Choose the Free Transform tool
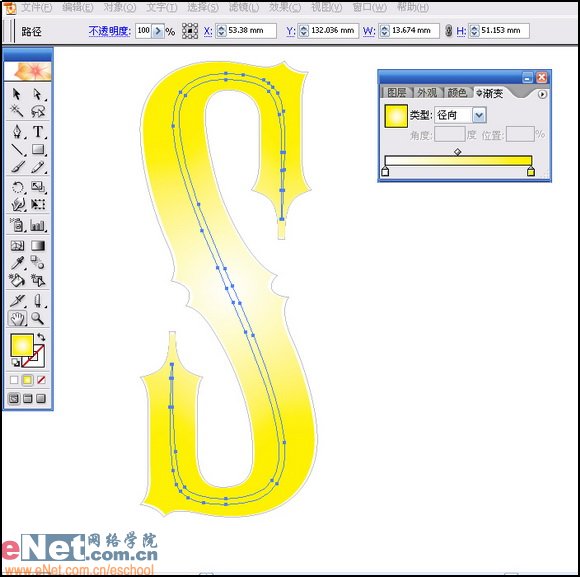Image resolution: width=580 pixels, height=577 pixels. 37,204
